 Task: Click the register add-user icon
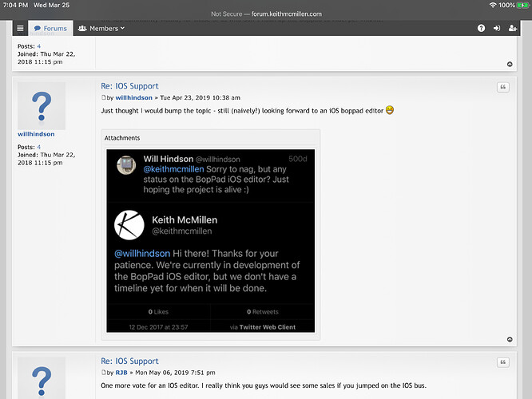coord(512,28)
